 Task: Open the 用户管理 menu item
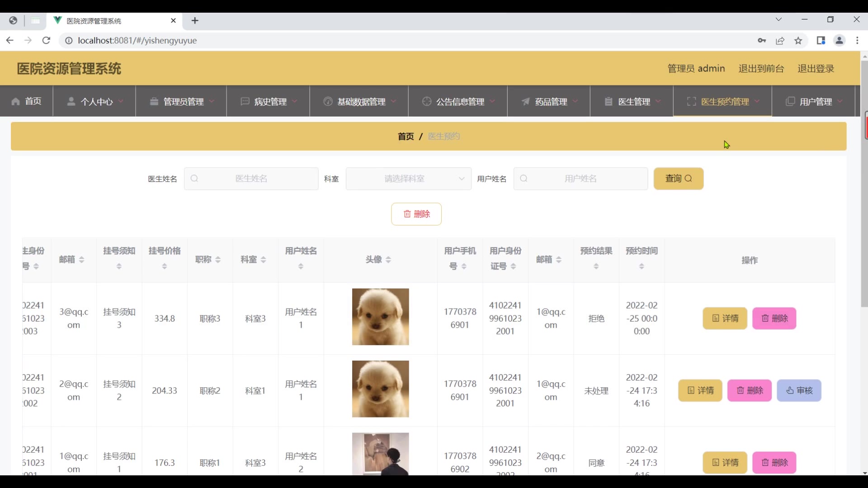click(x=815, y=102)
